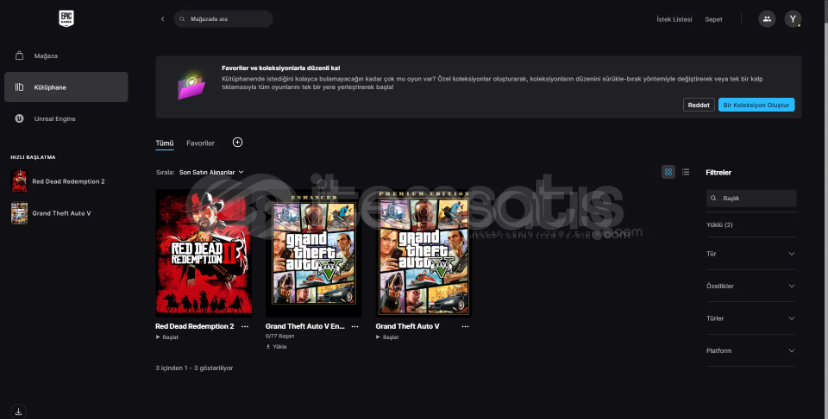The height and width of the screenshot is (419, 828).
Task: Switch to list view
Action: pyautogui.click(x=685, y=172)
